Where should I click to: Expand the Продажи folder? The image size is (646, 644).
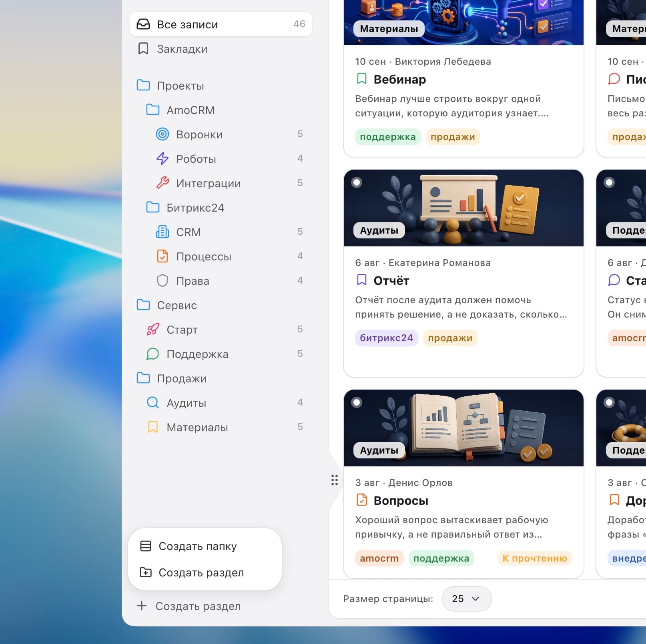pyautogui.click(x=221, y=378)
